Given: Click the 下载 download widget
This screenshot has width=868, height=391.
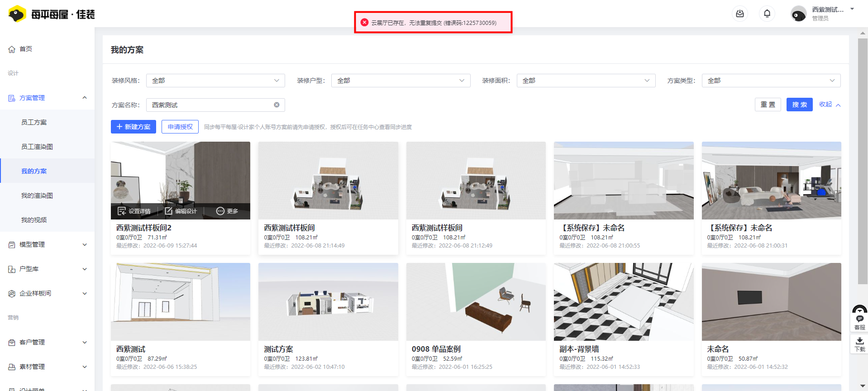Looking at the screenshot, I should [x=859, y=344].
